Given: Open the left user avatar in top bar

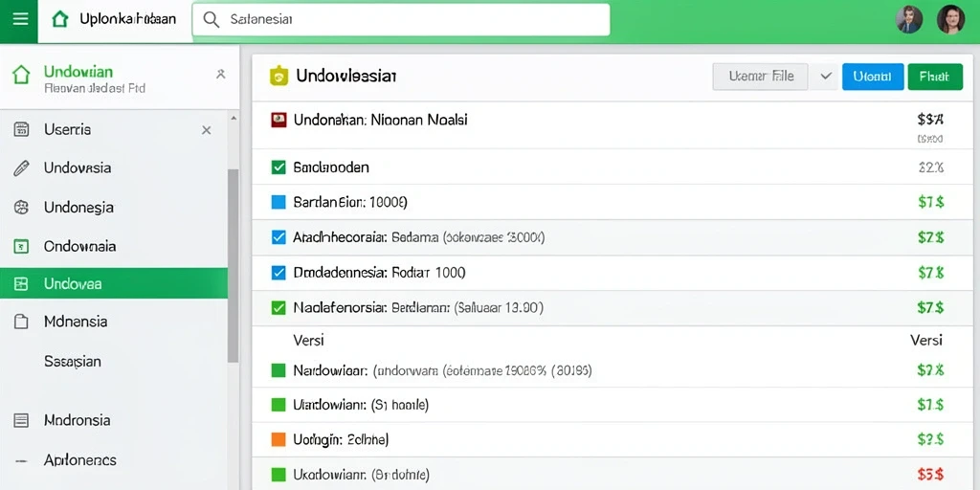Looking at the screenshot, I should [909, 20].
